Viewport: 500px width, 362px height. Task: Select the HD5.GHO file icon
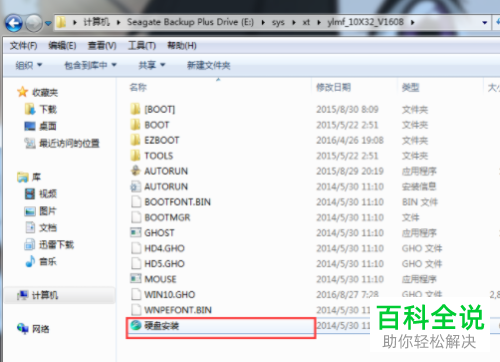coord(136,263)
